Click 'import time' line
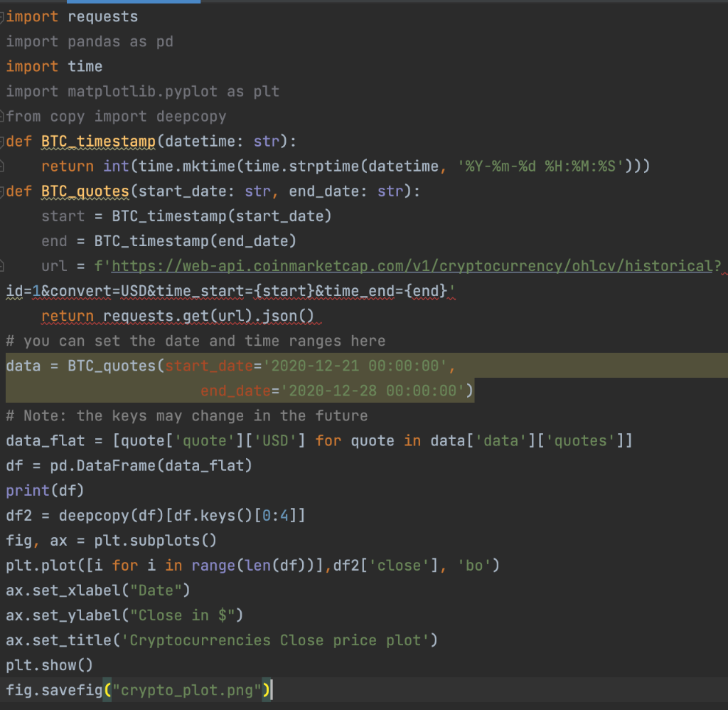This screenshot has width=728, height=710. click(x=54, y=67)
